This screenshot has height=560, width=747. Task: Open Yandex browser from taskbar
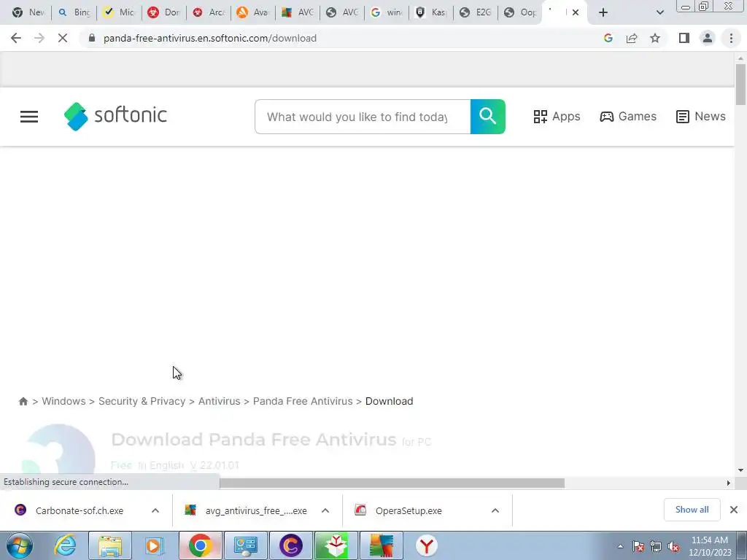point(426,545)
